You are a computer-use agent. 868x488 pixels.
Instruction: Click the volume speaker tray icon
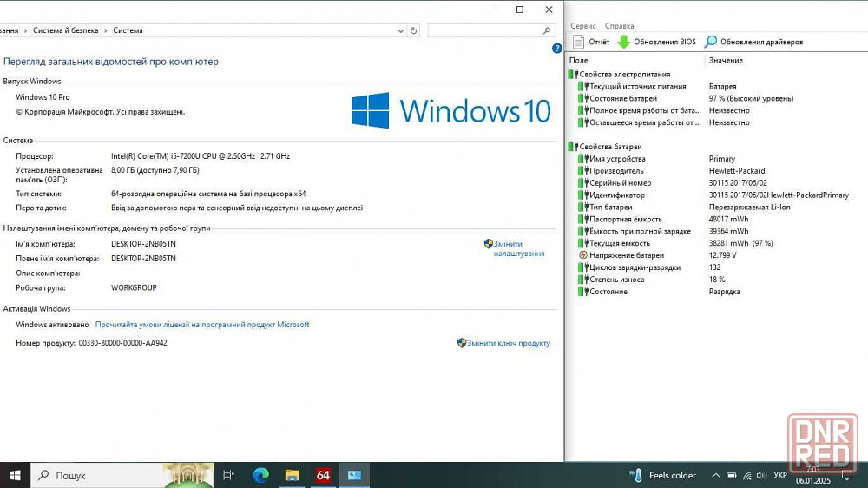761,475
